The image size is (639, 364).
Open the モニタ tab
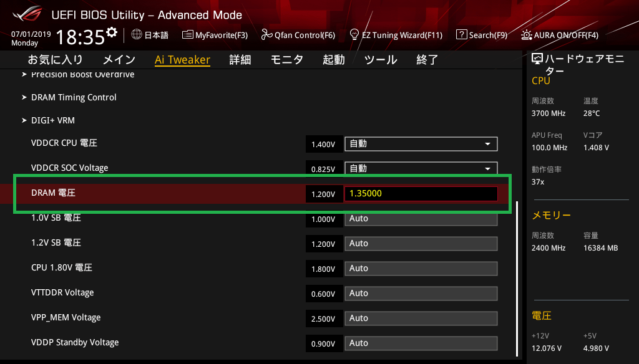coord(287,60)
